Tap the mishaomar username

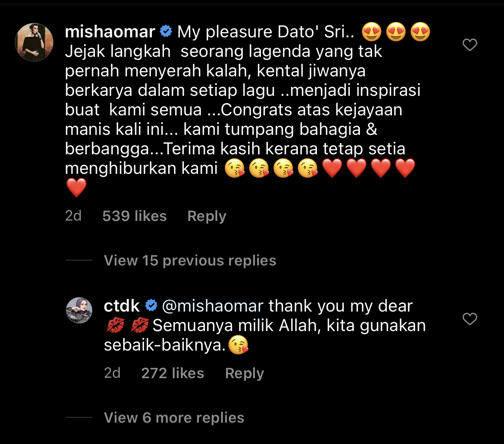click(x=110, y=32)
